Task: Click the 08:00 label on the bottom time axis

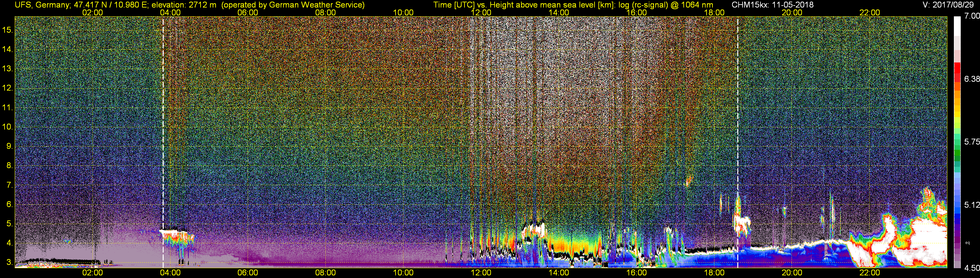Action: tap(326, 273)
